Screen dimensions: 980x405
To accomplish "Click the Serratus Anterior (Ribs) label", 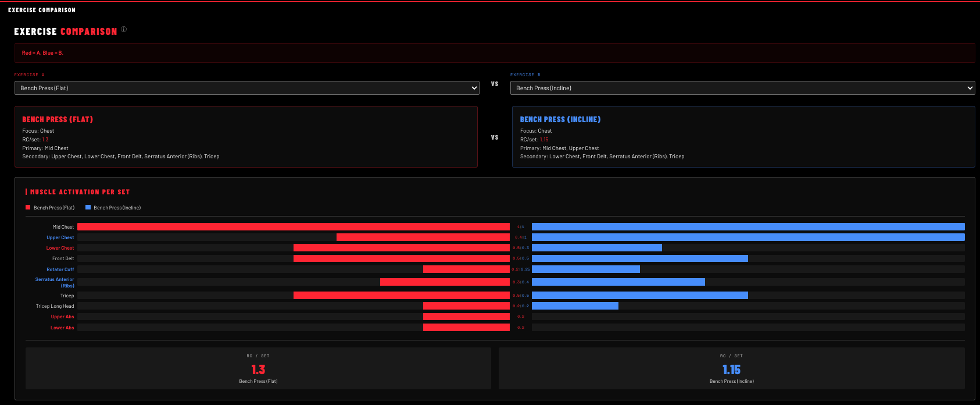I will 55,282.
